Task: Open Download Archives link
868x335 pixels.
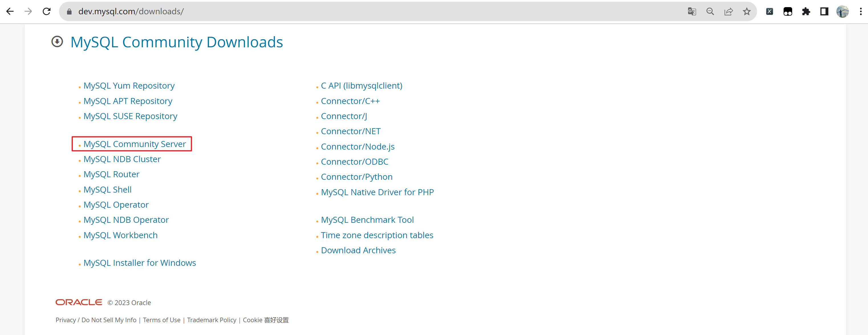Action: click(x=358, y=250)
